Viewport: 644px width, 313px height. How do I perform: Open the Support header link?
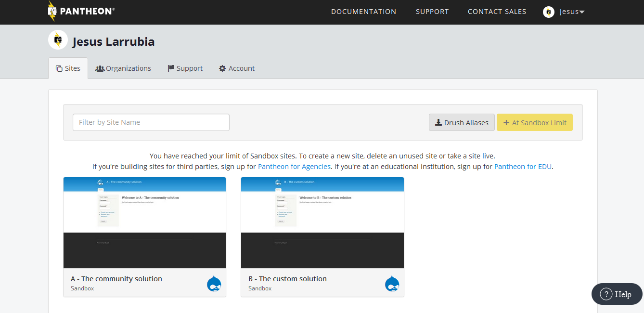(x=432, y=12)
